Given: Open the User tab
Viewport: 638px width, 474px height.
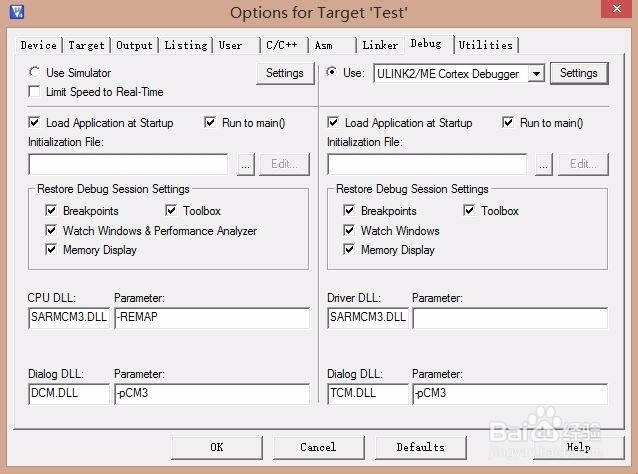Looking at the screenshot, I should coord(236,45).
